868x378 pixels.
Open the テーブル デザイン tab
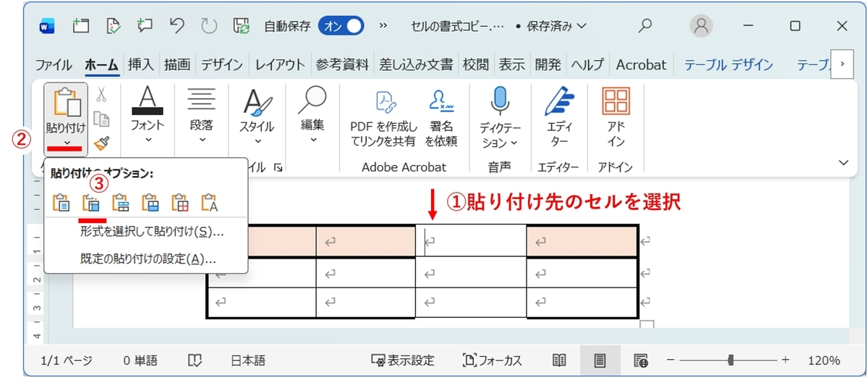coord(728,64)
